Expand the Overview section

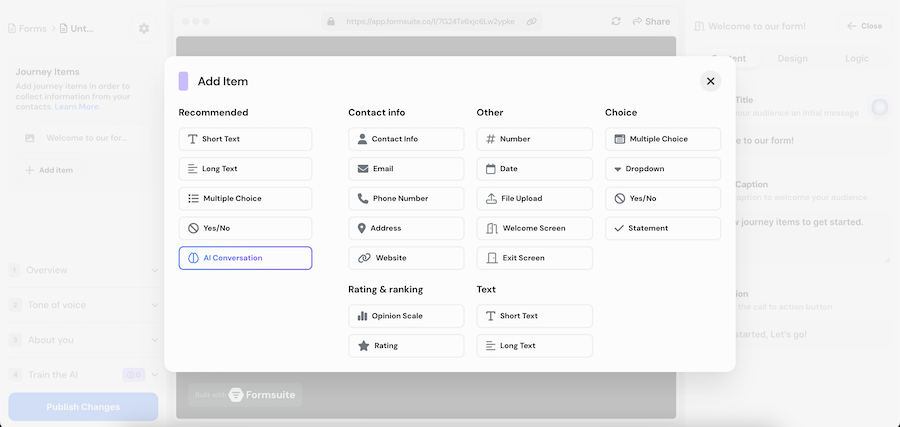pos(82,270)
